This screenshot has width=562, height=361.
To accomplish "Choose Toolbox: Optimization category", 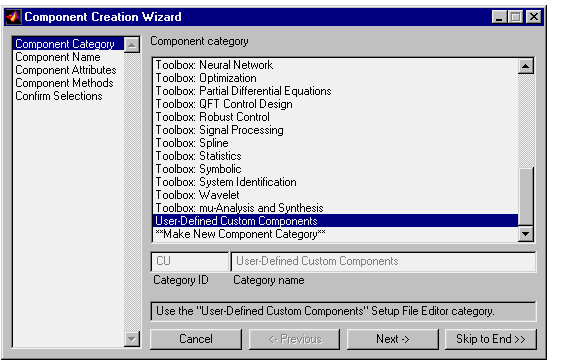I will (x=335, y=78).
